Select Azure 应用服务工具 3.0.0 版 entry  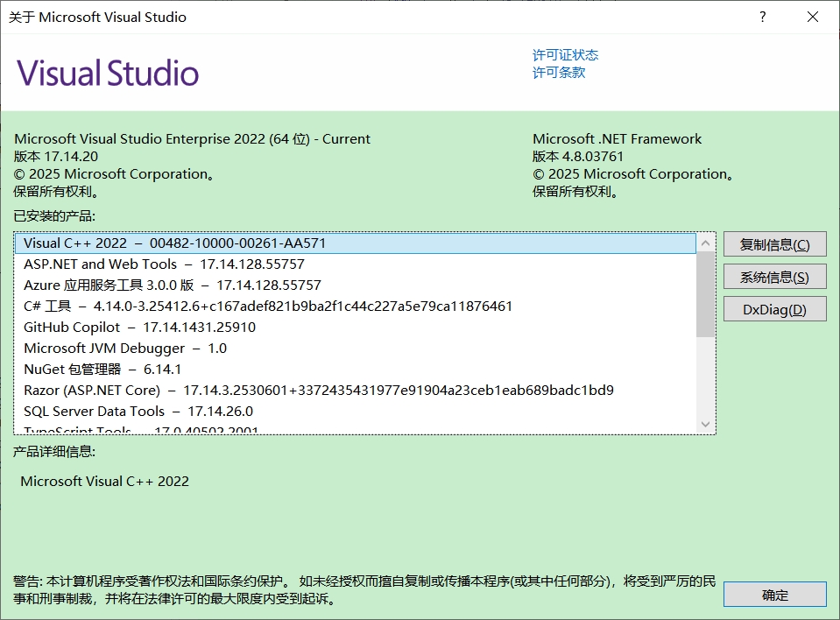click(x=173, y=285)
